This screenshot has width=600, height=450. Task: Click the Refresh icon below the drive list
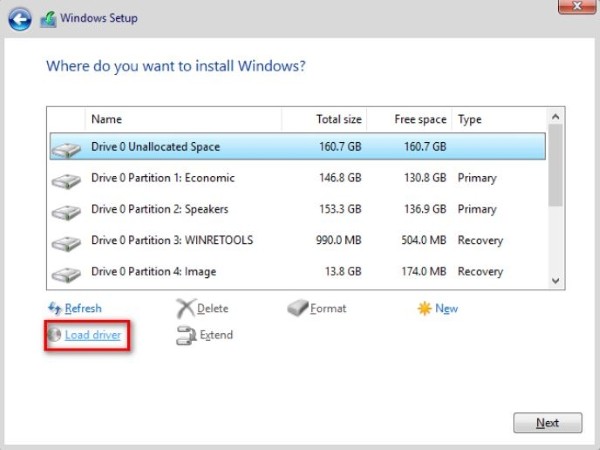tap(55, 309)
